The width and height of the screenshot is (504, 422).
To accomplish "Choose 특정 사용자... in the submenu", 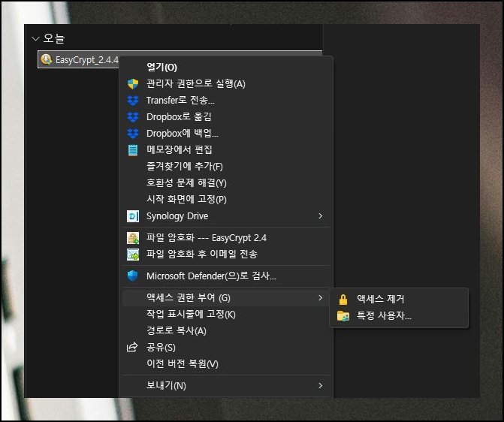I will coord(399,316).
